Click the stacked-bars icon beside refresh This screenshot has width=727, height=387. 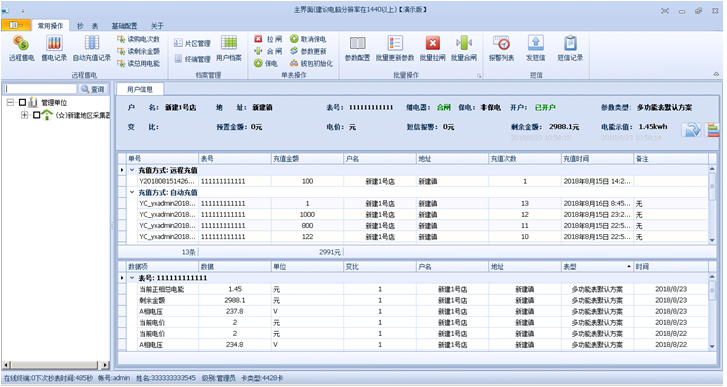pyautogui.click(x=712, y=129)
